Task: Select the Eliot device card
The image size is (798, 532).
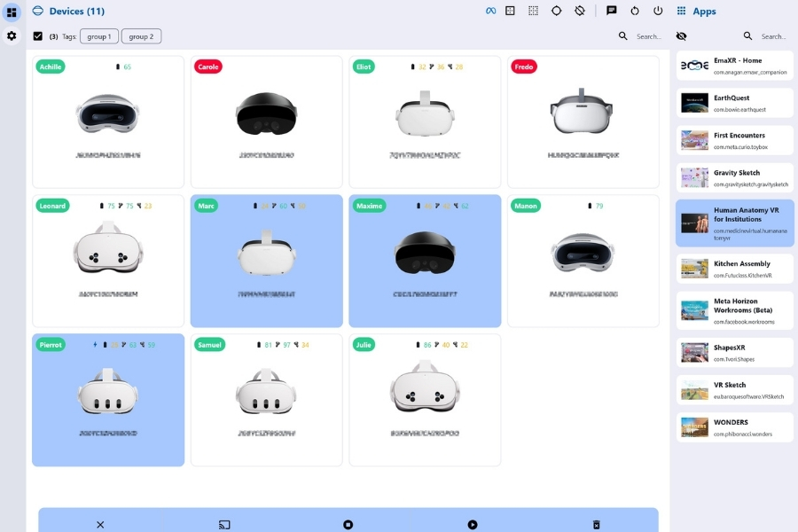Action: (425, 122)
